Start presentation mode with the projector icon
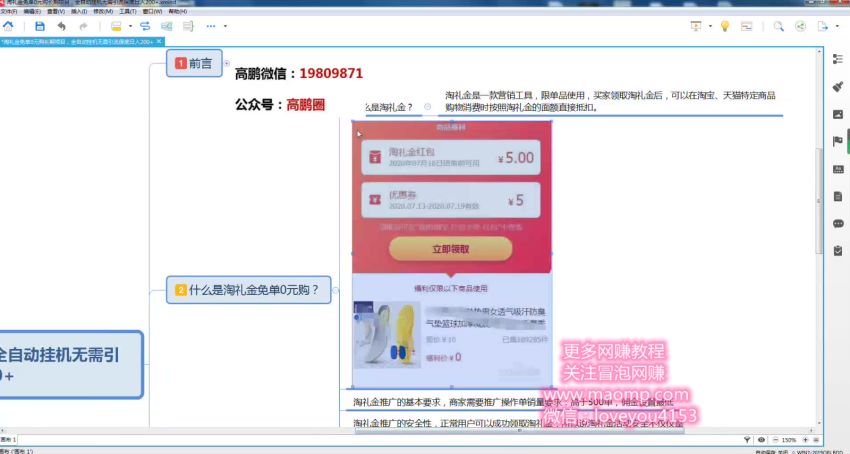 696,26
